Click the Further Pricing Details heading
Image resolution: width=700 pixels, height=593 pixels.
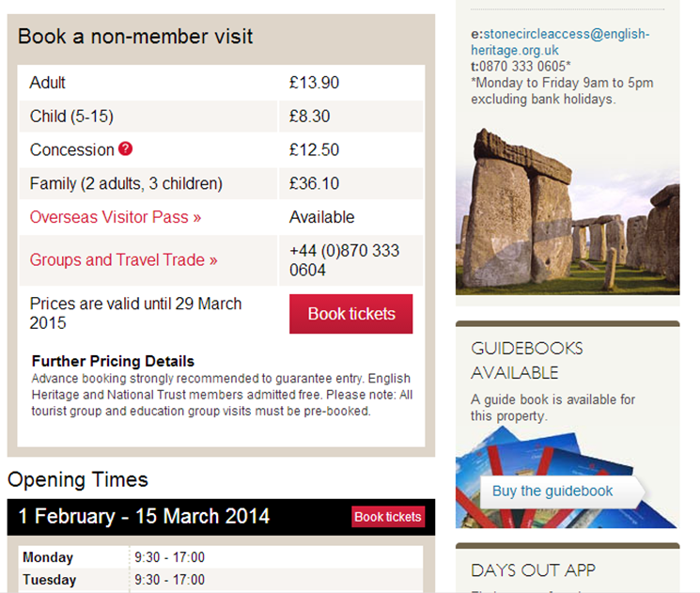pyautogui.click(x=113, y=361)
